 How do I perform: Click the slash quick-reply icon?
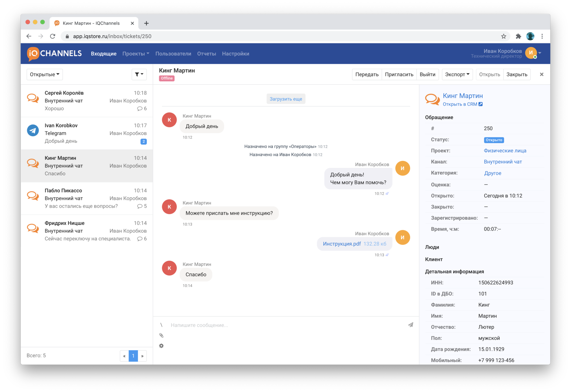pos(161,325)
